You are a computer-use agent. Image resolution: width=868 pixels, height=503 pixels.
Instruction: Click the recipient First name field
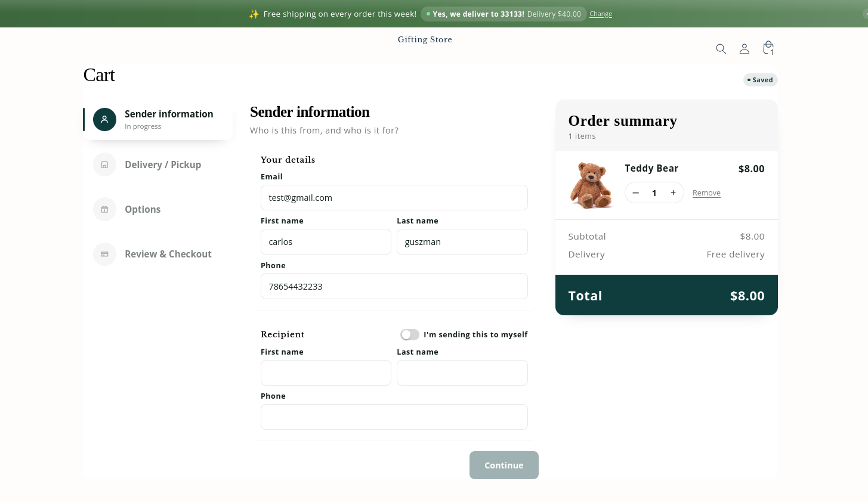click(326, 372)
